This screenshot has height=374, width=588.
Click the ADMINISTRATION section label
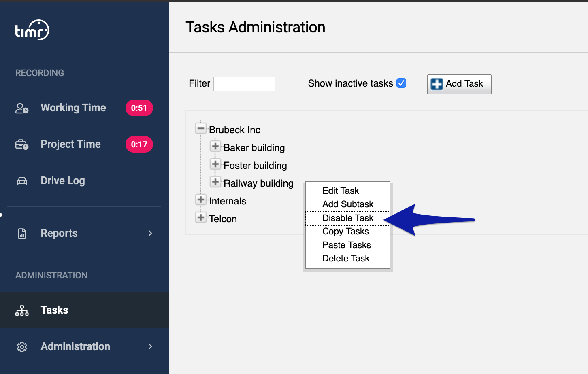click(x=51, y=275)
